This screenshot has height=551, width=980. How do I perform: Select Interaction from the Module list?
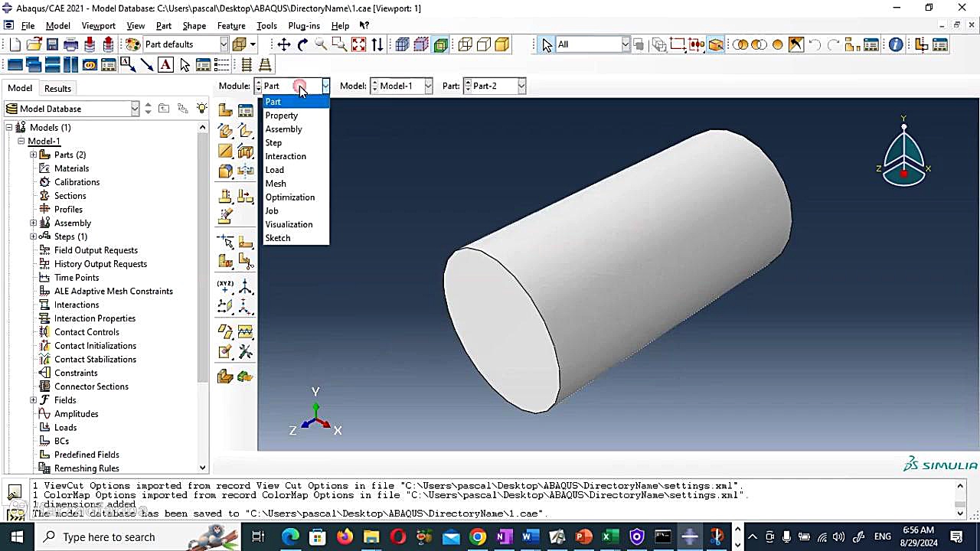[x=286, y=157]
